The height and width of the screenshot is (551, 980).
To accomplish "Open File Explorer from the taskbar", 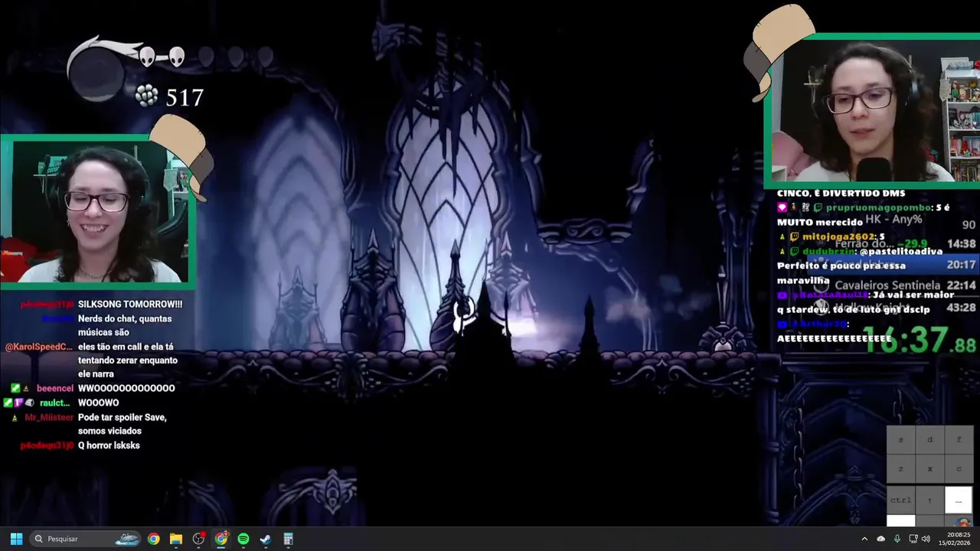I will (x=176, y=539).
